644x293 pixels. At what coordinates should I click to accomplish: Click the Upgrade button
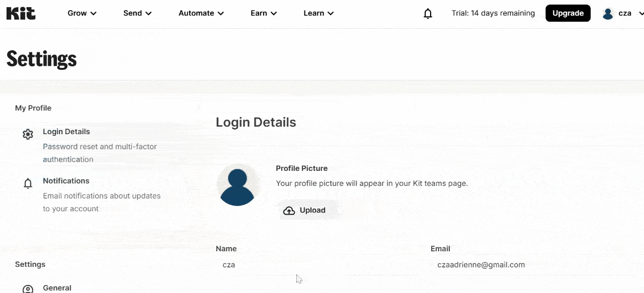click(568, 13)
